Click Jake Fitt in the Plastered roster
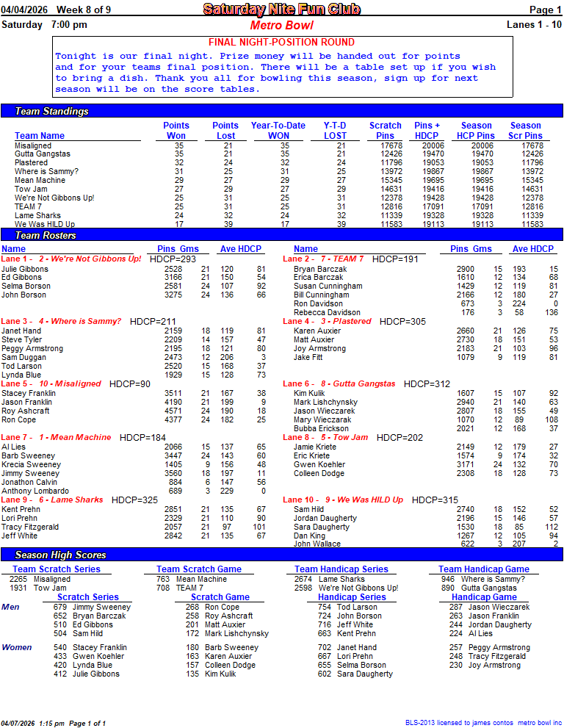Screen dimensions: 564x728 click(x=308, y=357)
